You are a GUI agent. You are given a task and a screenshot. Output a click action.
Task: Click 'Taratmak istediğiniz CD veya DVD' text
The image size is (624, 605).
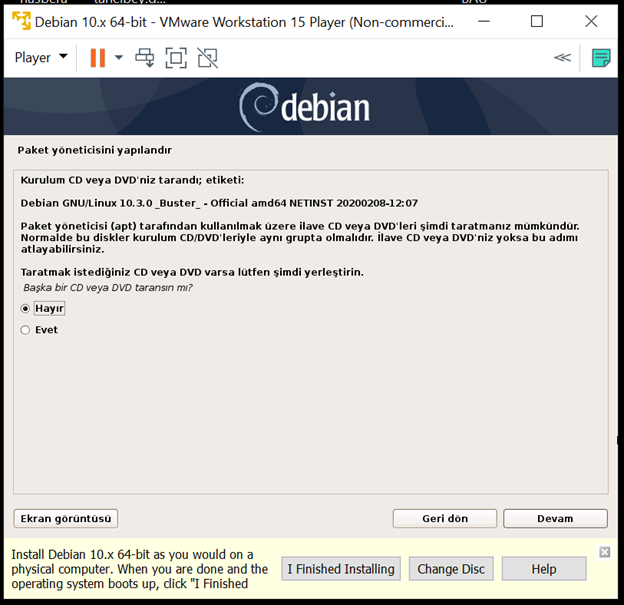point(192,273)
